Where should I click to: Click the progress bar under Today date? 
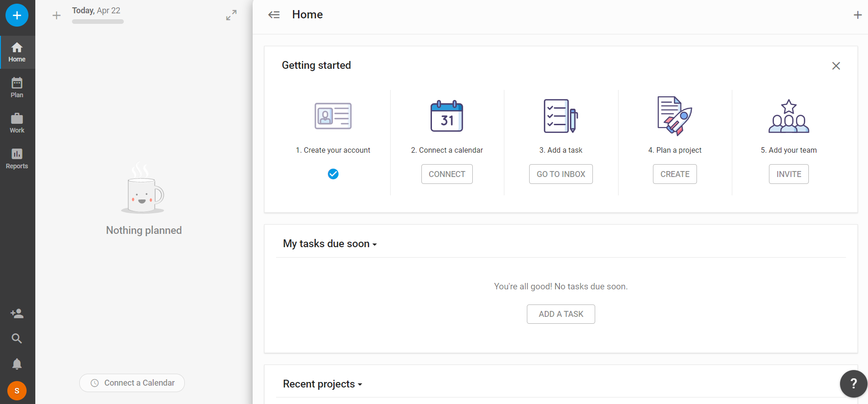click(x=98, y=22)
